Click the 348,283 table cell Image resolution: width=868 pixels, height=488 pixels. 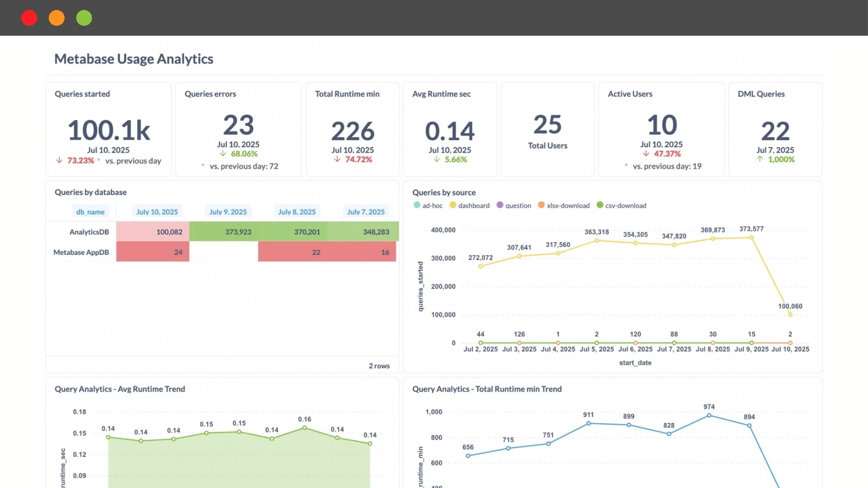click(363, 232)
